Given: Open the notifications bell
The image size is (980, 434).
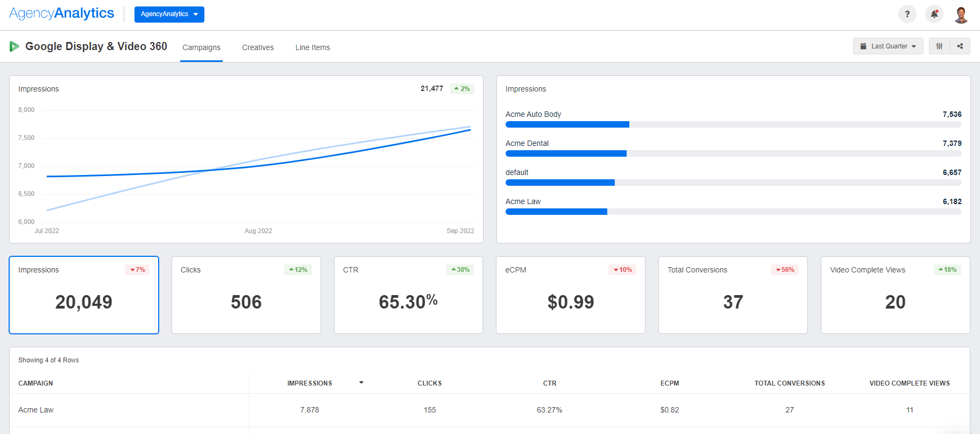Looking at the screenshot, I should [x=934, y=15].
